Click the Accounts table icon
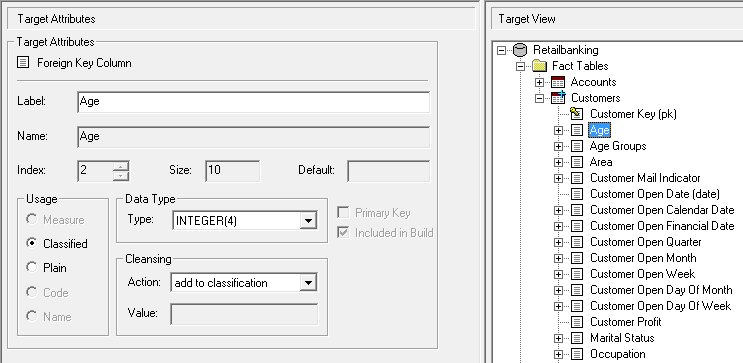 (x=558, y=82)
